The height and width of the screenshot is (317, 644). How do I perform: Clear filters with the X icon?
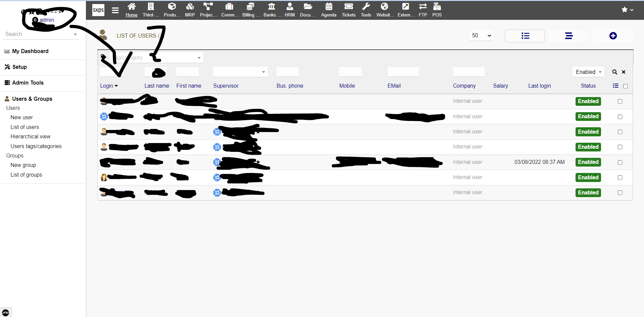point(624,72)
